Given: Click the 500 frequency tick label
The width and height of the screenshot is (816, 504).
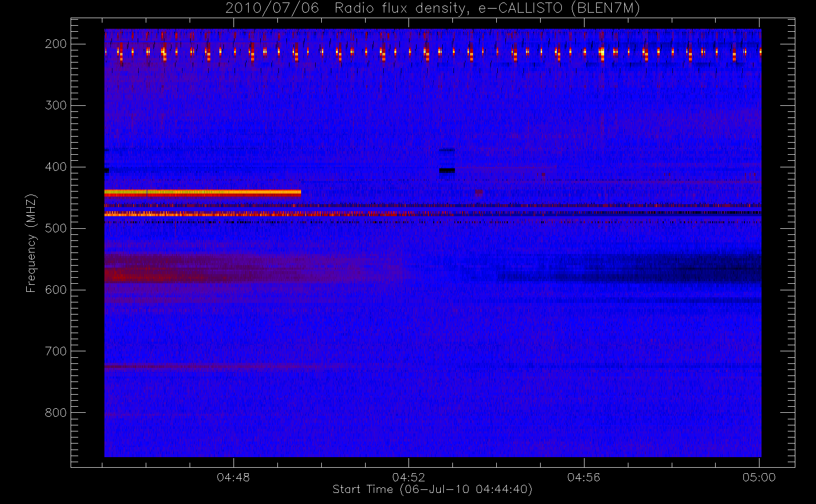Looking at the screenshot, I should 56,228.
